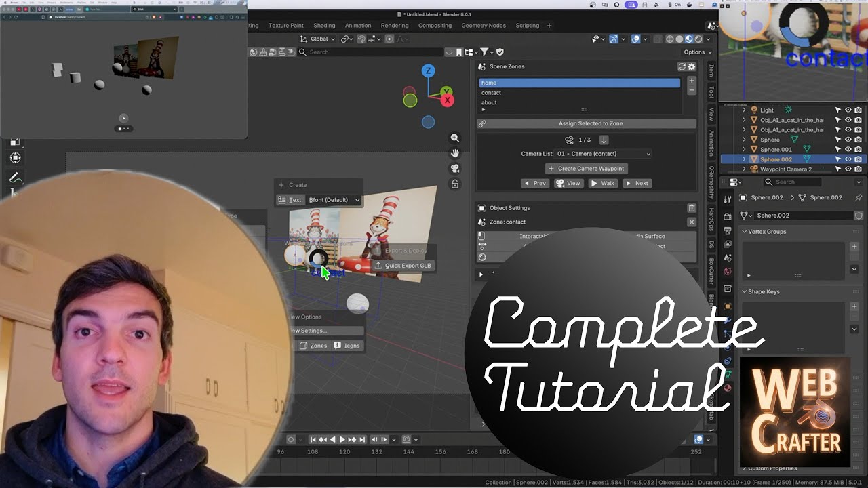Image resolution: width=868 pixels, height=488 pixels.
Task: Click the bookmark icon beside search field
Action: click(x=459, y=52)
